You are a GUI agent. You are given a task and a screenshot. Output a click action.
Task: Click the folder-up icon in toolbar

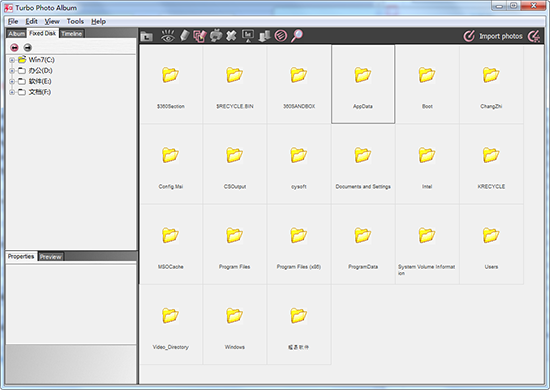pos(147,36)
